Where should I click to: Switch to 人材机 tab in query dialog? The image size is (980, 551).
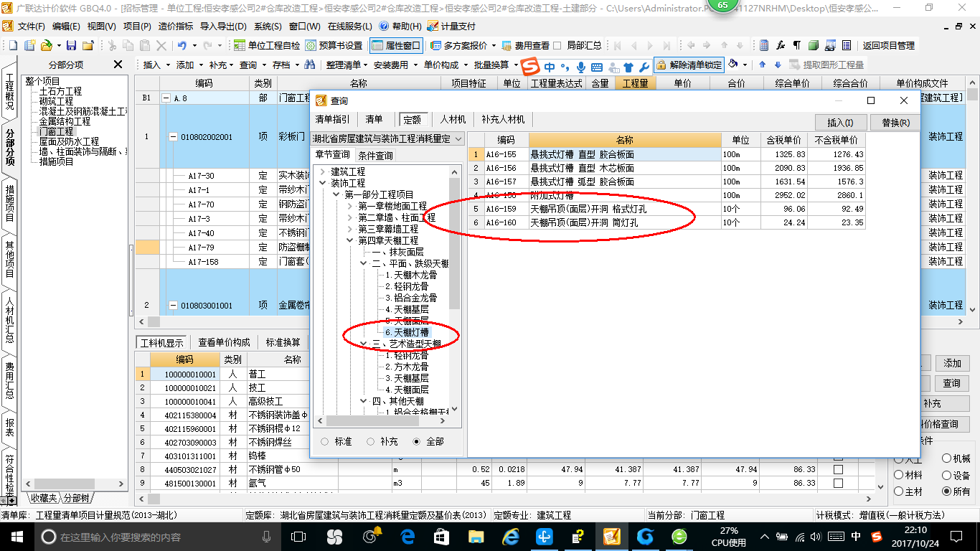pyautogui.click(x=453, y=119)
